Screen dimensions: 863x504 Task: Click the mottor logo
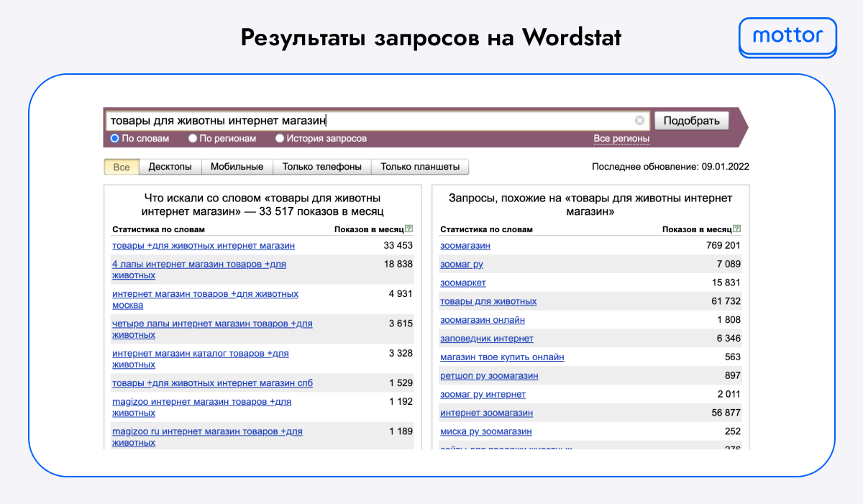(x=788, y=36)
